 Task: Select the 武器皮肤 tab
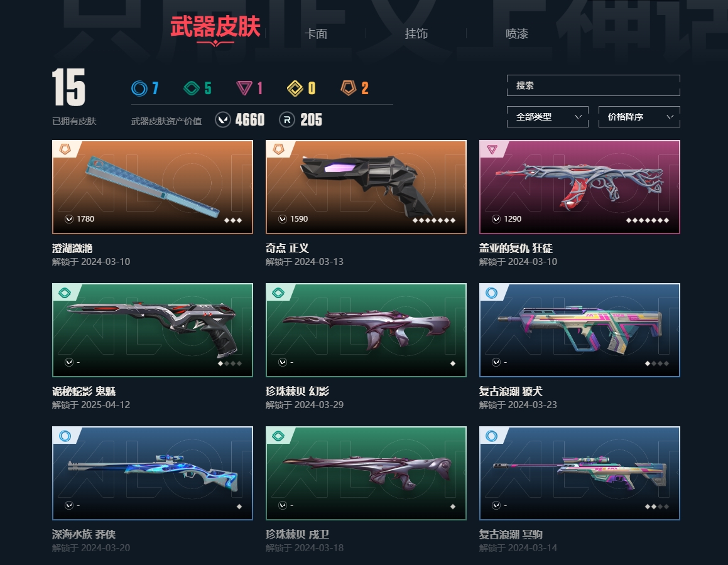(x=215, y=26)
